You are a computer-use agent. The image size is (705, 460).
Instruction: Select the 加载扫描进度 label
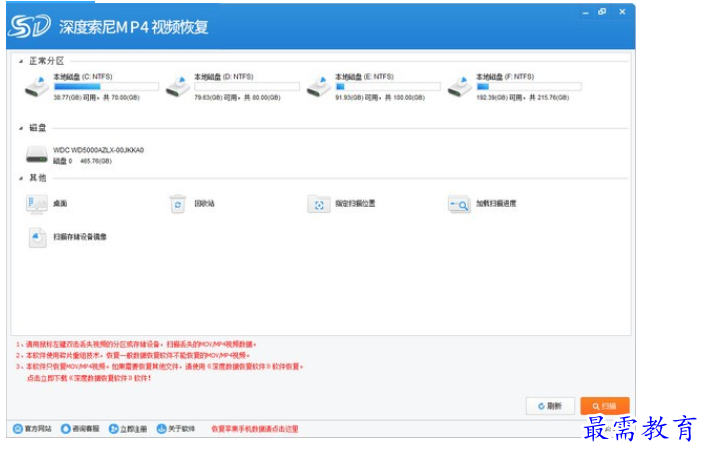coord(496,204)
